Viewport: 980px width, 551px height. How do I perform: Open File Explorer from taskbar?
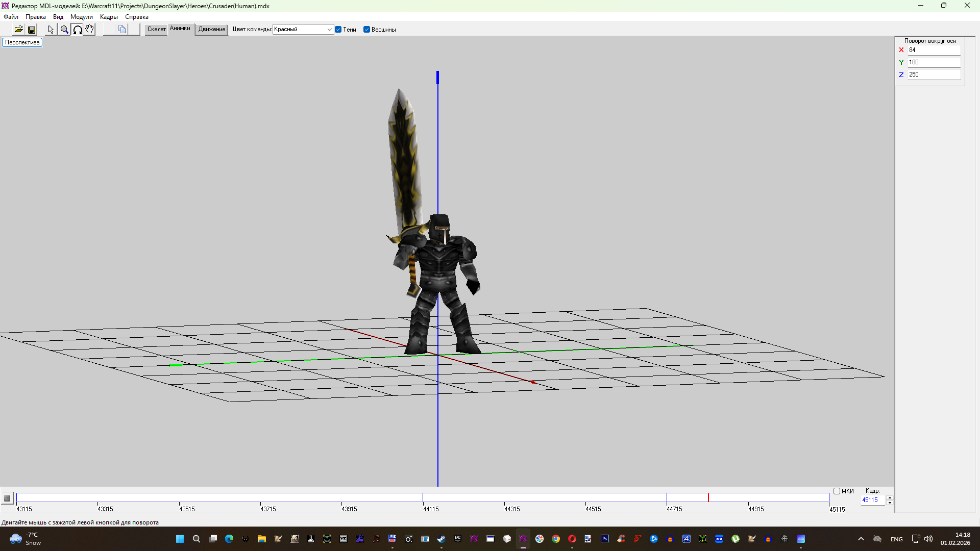[262, 539]
